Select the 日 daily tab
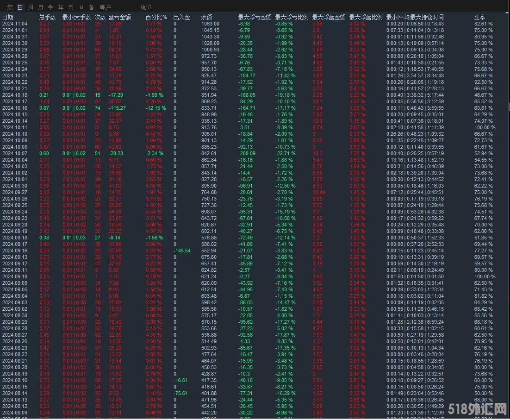This screenshot has width=510, height=420. (20, 7)
